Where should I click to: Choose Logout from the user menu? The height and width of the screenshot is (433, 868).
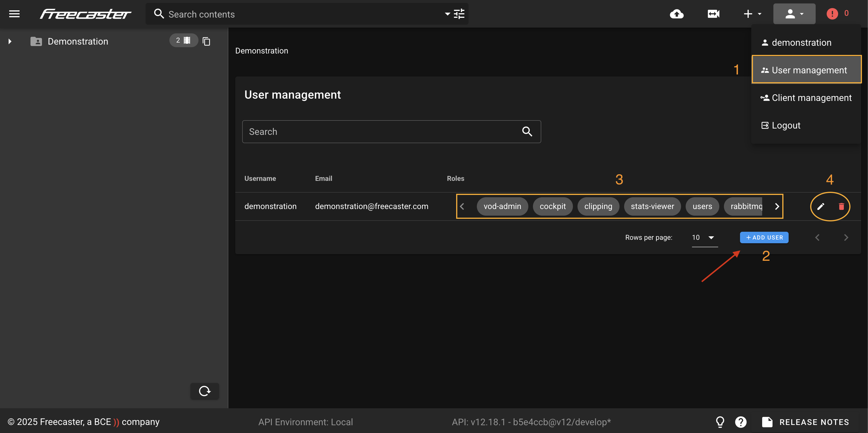coord(806,125)
